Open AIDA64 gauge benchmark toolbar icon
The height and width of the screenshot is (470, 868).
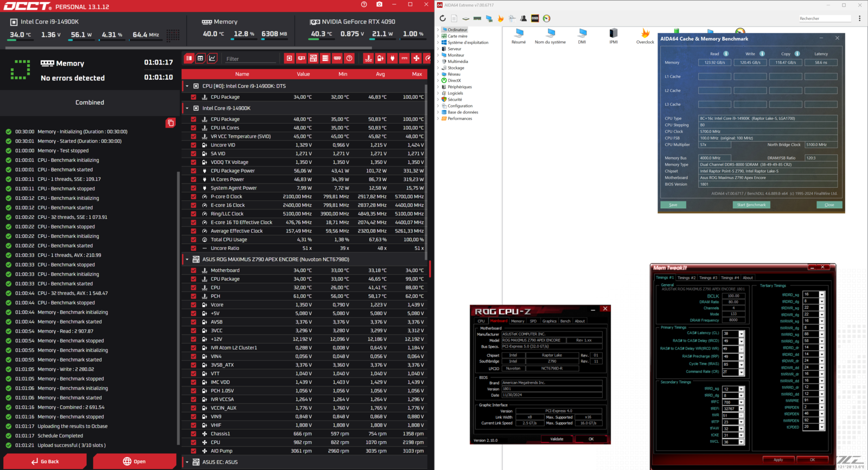(x=546, y=18)
